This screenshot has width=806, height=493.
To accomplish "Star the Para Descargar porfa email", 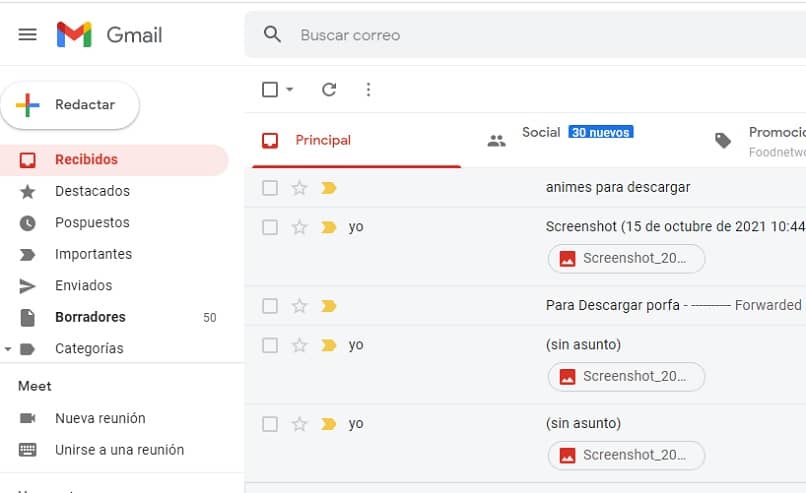I will click(x=299, y=306).
